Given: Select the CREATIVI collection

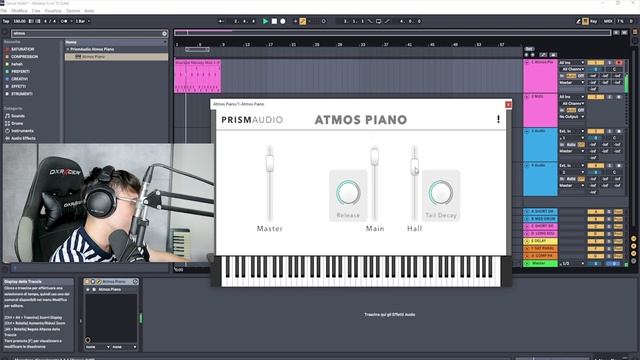Looking at the screenshot, I should tap(19, 79).
